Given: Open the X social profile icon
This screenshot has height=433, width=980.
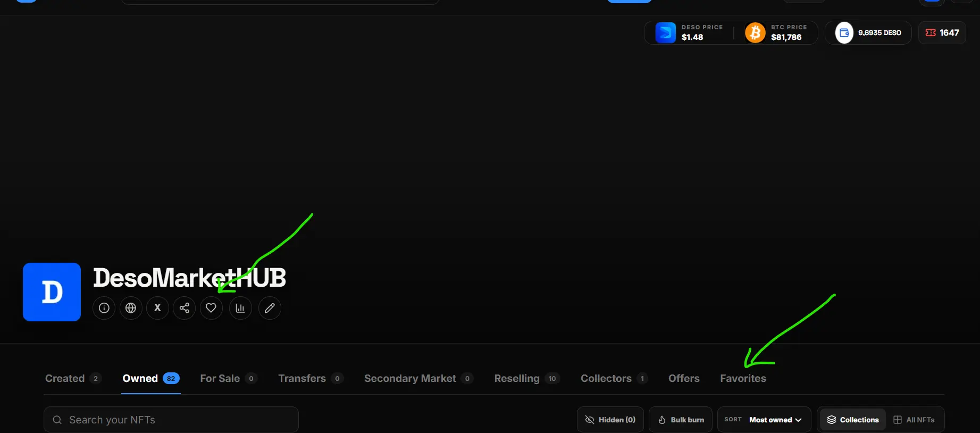Looking at the screenshot, I should [x=157, y=308].
